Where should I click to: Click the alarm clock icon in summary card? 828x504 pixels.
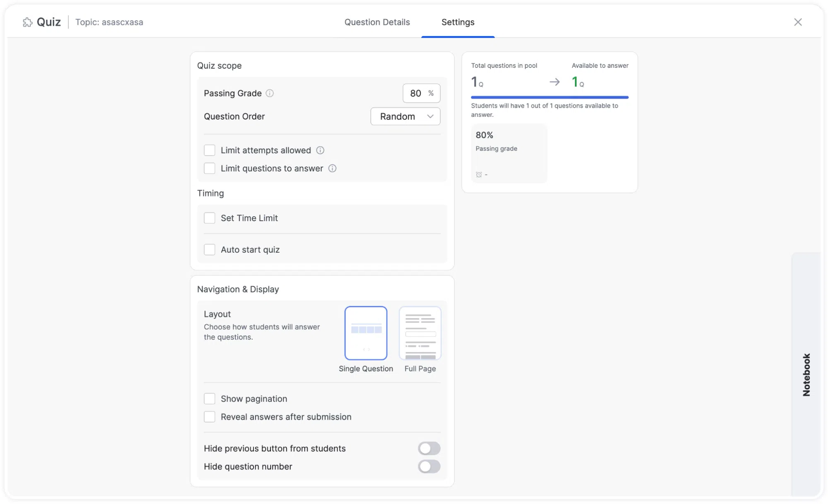[479, 175]
